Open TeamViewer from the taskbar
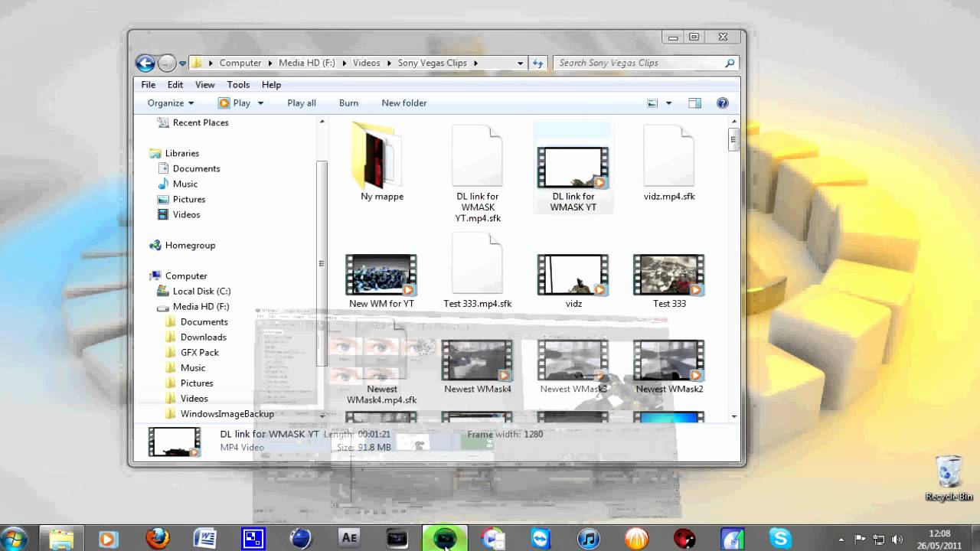The height and width of the screenshot is (551, 980). coord(541,539)
